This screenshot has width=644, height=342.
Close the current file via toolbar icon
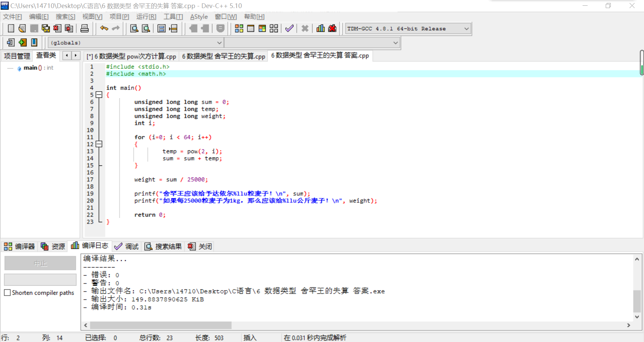tap(57, 29)
